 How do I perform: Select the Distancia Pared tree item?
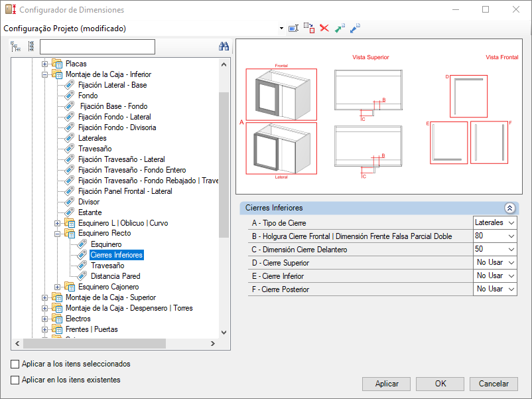coord(115,276)
